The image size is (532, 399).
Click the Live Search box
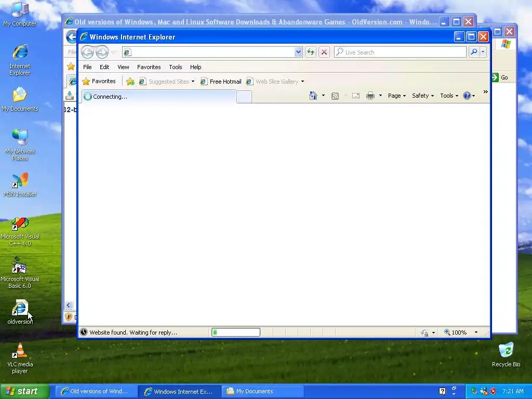click(x=400, y=52)
